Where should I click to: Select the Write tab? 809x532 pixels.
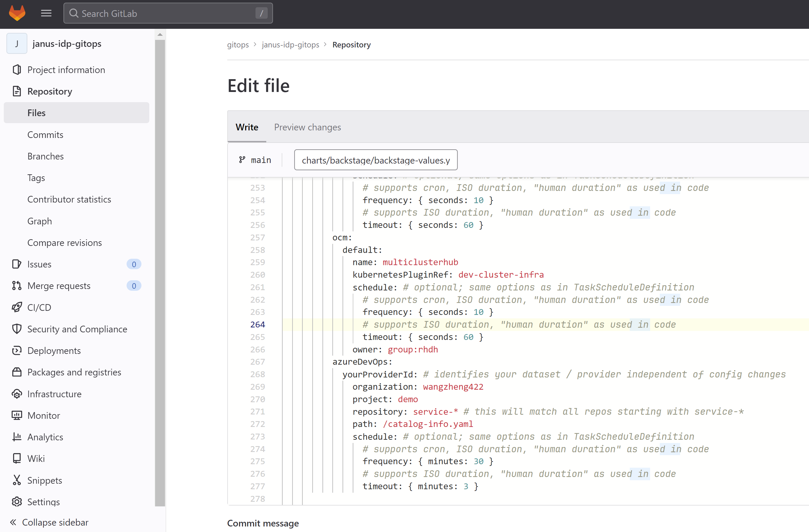pyautogui.click(x=247, y=127)
